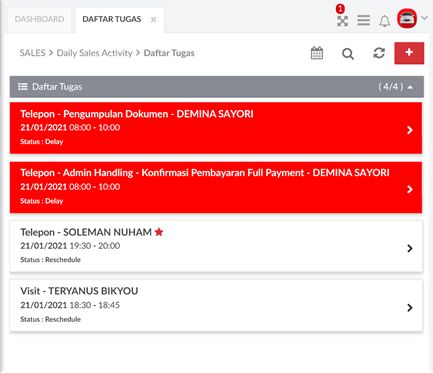Viewport: 433px width, 373px height.
Task: Expand the profile dropdown chevron
Action: tap(424, 18)
